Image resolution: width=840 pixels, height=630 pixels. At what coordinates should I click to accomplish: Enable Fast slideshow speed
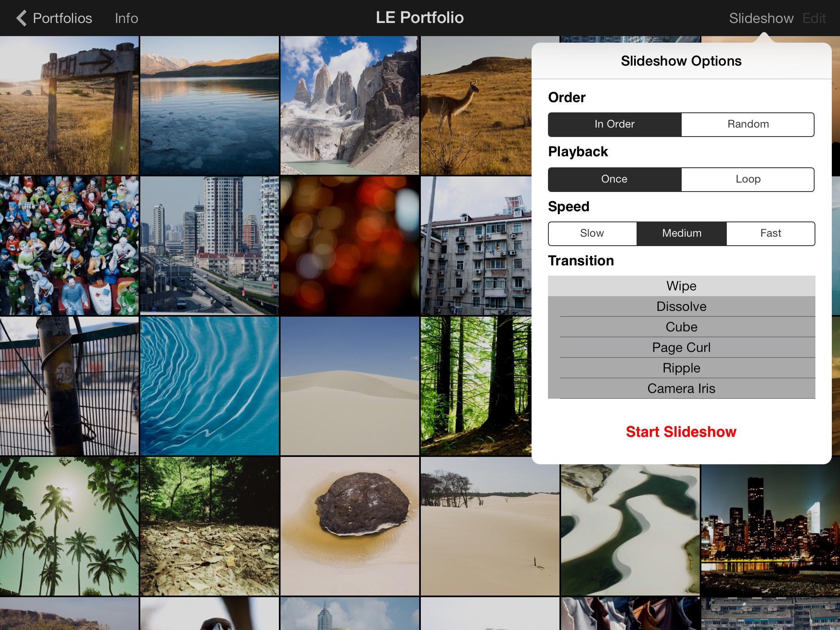coord(770,233)
